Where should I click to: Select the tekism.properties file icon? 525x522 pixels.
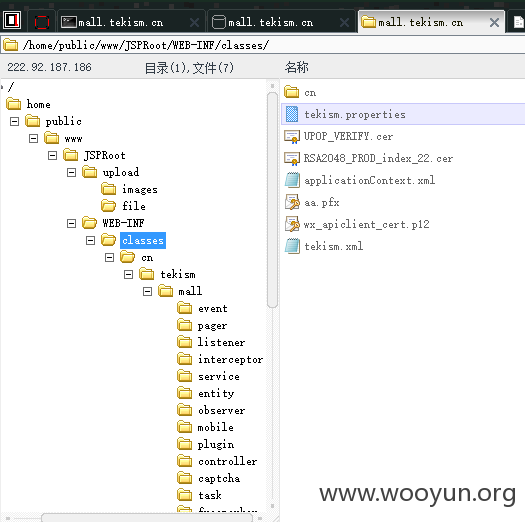click(x=292, y=114)
